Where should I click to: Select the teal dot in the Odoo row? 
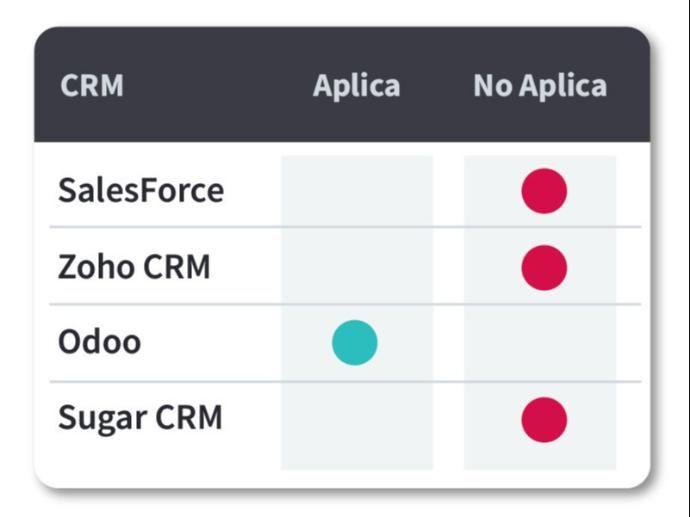point(355,342)
